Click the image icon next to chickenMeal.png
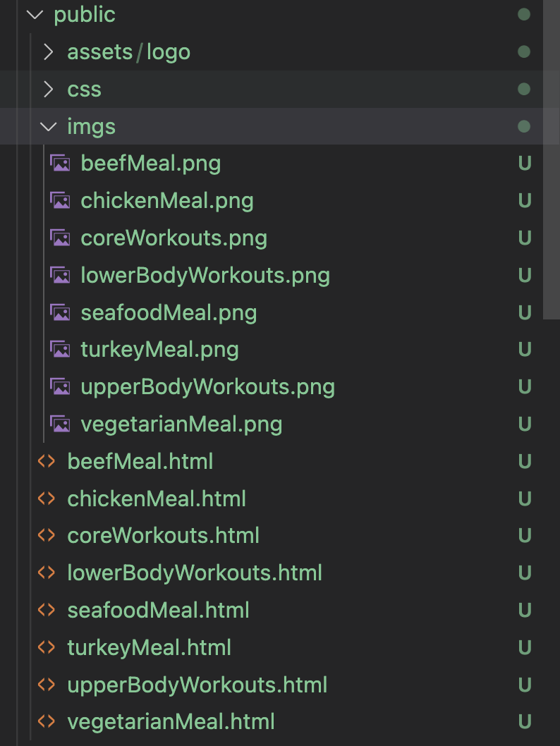 (x=60, y=200)
